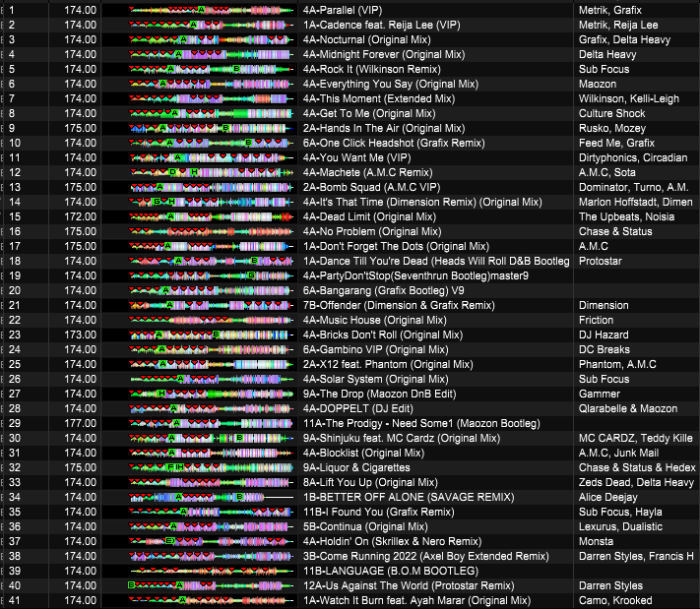The height and width of the screenshot is (609, 700).
Task: Select '11A-The Prodigy - Need Some1 (Maozon Bootleg)'
Action: [421, 423]
